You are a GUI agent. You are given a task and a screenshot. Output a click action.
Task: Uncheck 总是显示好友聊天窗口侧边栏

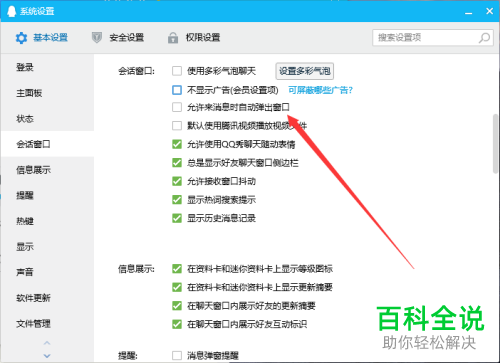tap(177, 163)
